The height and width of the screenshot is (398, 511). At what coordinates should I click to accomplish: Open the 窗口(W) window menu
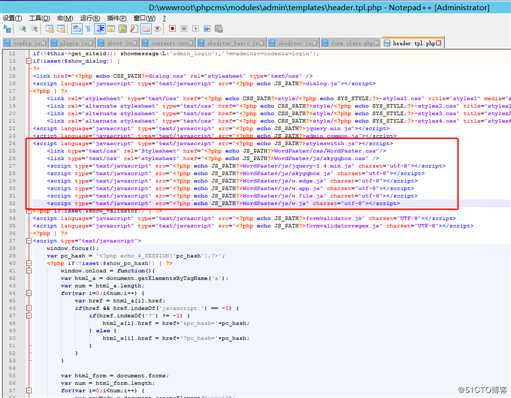(144, 18)
